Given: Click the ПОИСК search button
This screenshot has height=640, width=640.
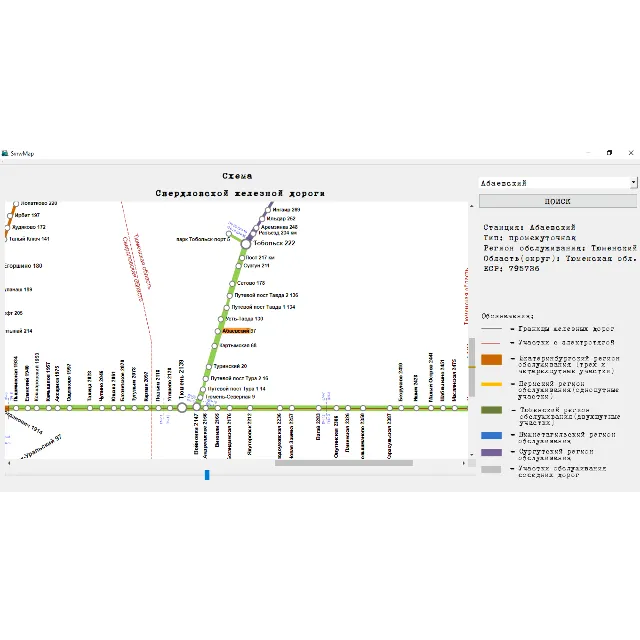Looking at the screenshot, I should [x=558, y=201].
